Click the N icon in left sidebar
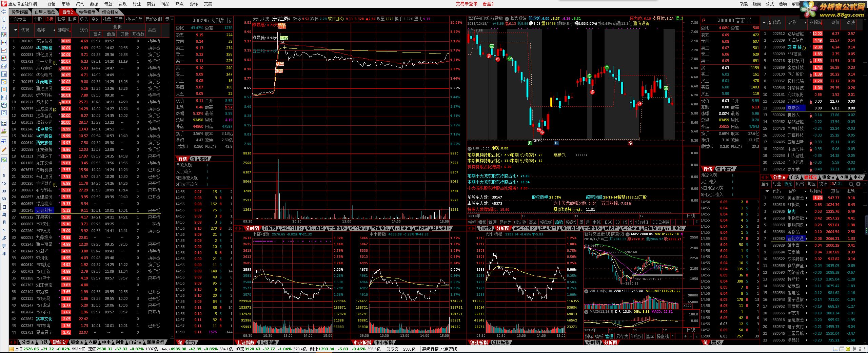This screenshot has height=353, width=868. pyautogui.click(x=4, y=230)
